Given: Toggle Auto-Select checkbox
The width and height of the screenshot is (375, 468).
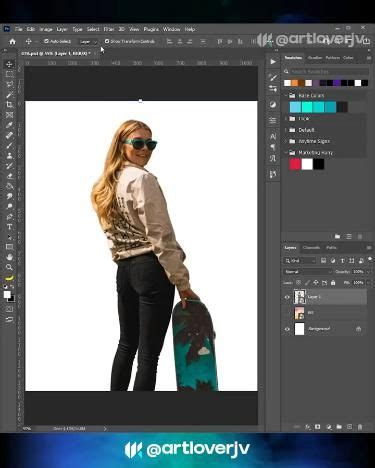Looking at the screenshot, I should click(x=46, y=41).
